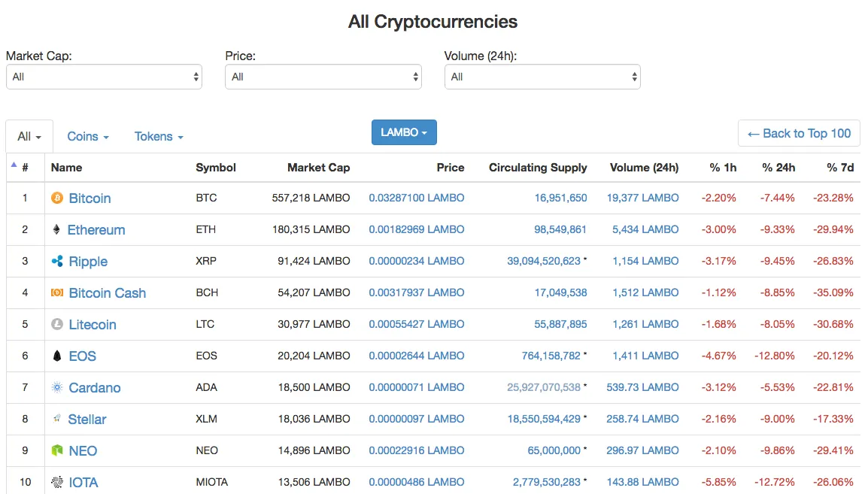Go Back to Top 100
The width and height of the screenshot is (868, 494).
799,133
